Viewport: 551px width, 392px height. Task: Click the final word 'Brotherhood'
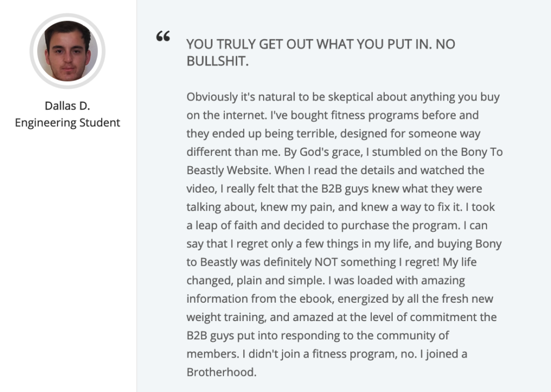[x=221, y=372]
